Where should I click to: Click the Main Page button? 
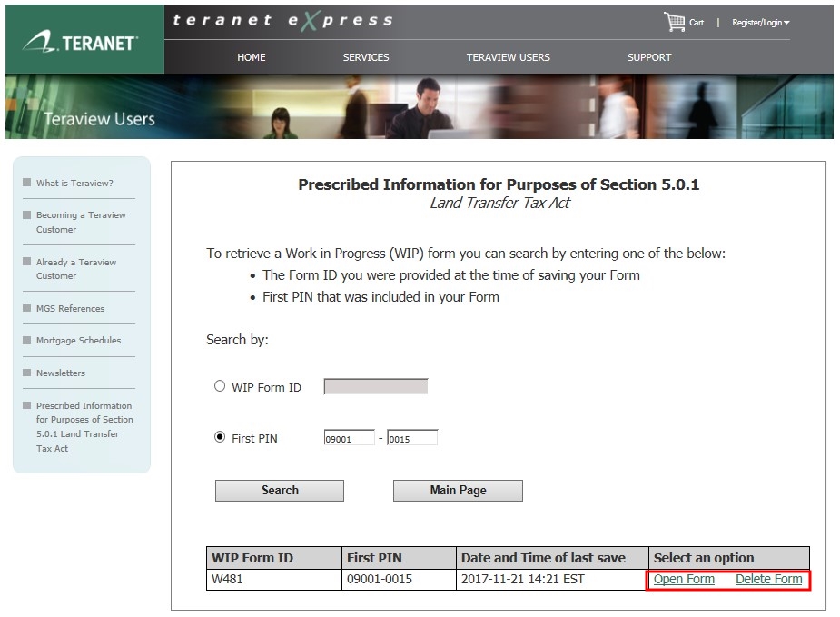coord(458,491)
